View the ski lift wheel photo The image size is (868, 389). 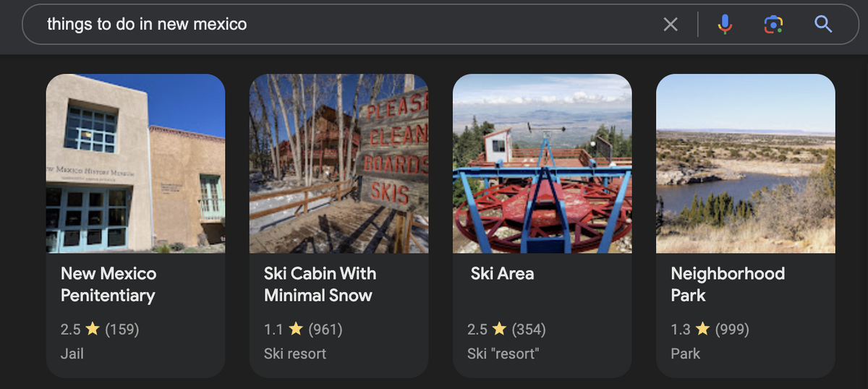pos(542,163)
